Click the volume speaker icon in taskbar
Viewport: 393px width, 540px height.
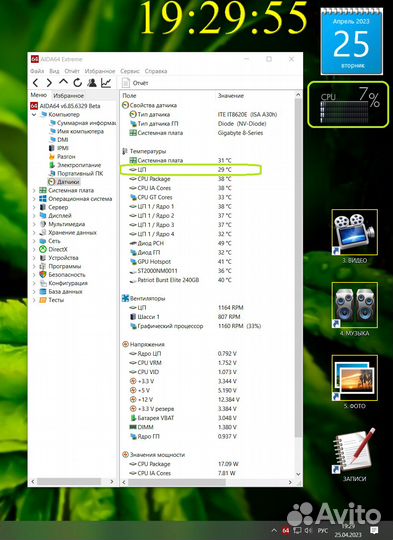(x=308, y=531)
